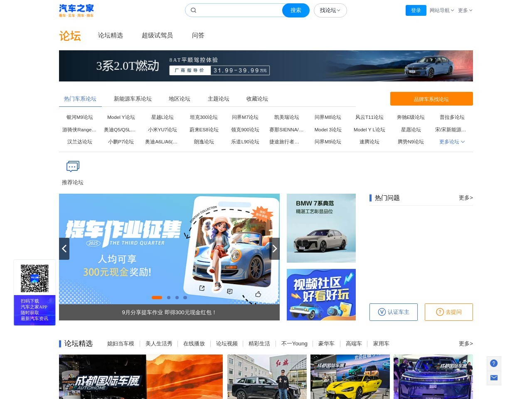Open 汉兰达论坛 link
The width and height of the screenshot is (532, 399).
pos(80,142)
